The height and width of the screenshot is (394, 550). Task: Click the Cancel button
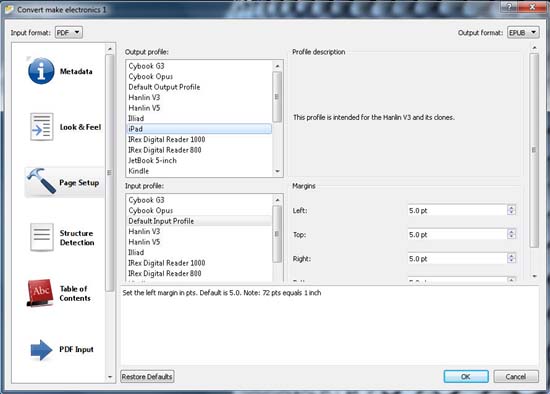[516, 377]
